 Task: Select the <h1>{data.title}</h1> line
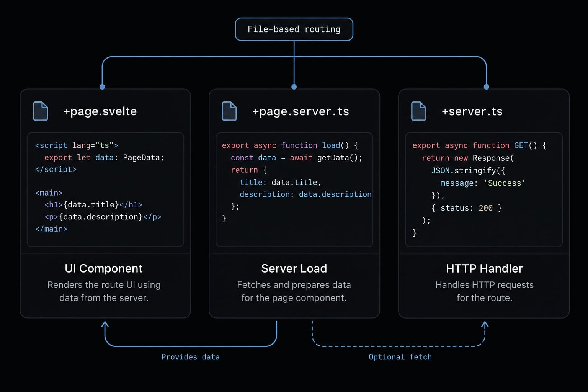93,205
